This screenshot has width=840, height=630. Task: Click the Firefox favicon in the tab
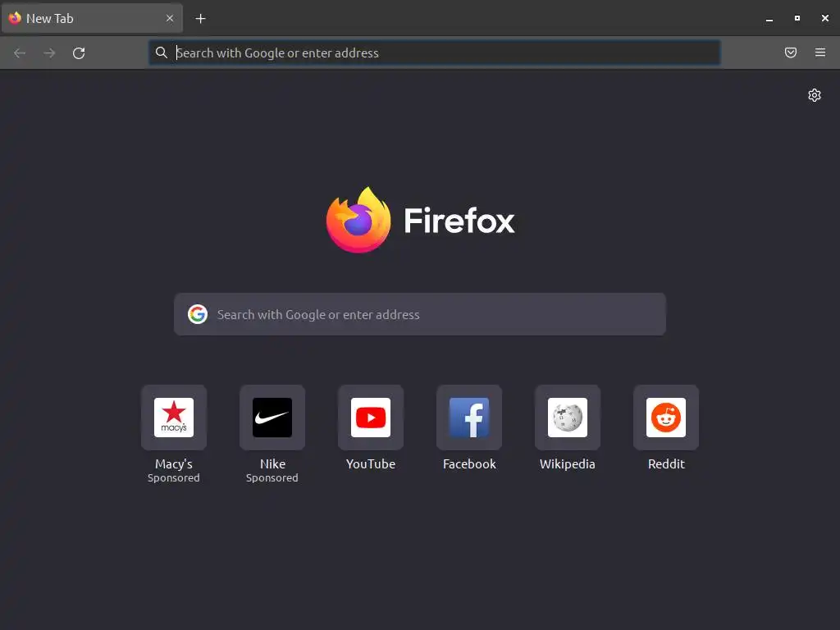(15, 18)
